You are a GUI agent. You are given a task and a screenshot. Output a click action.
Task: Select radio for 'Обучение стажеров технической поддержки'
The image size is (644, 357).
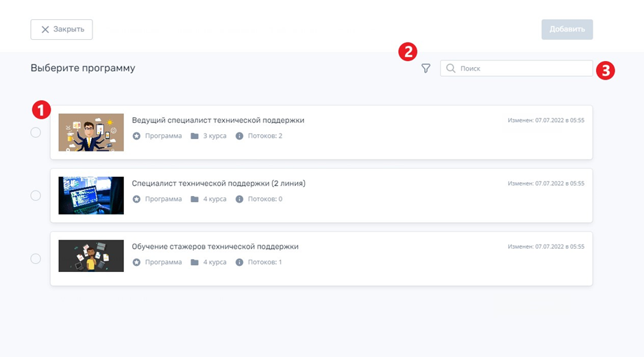(36, 259)
